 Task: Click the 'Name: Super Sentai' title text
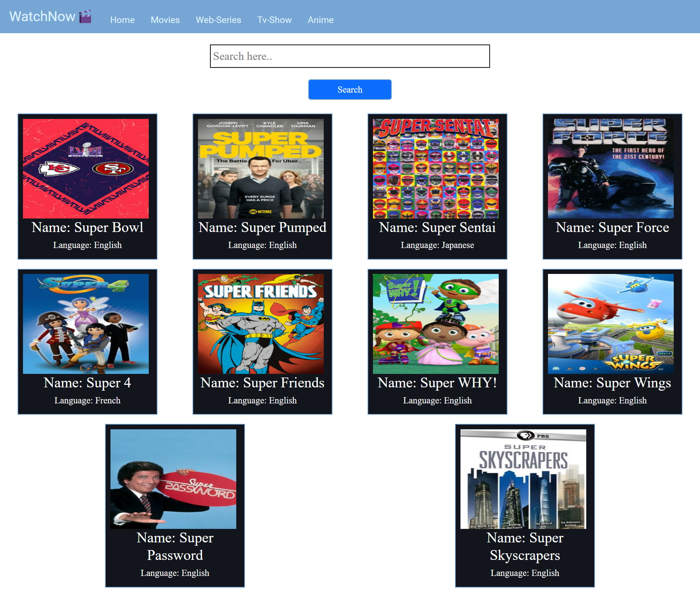click(437, 227)
